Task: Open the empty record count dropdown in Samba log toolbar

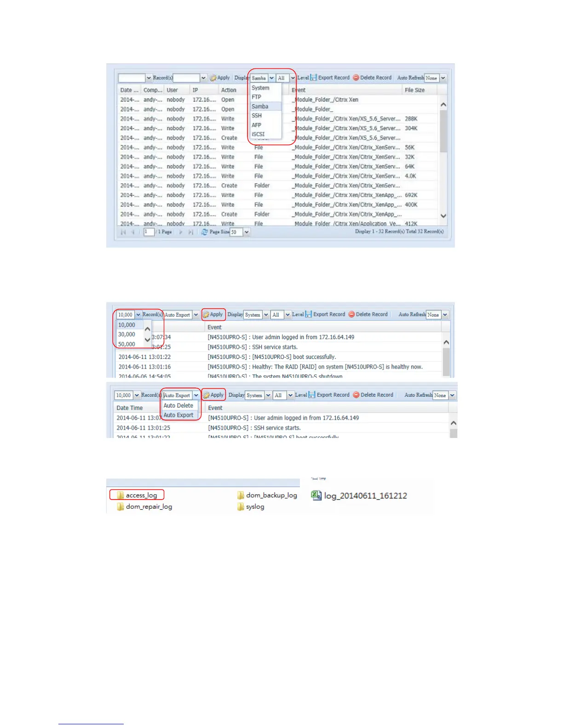Action: [149, 78]
